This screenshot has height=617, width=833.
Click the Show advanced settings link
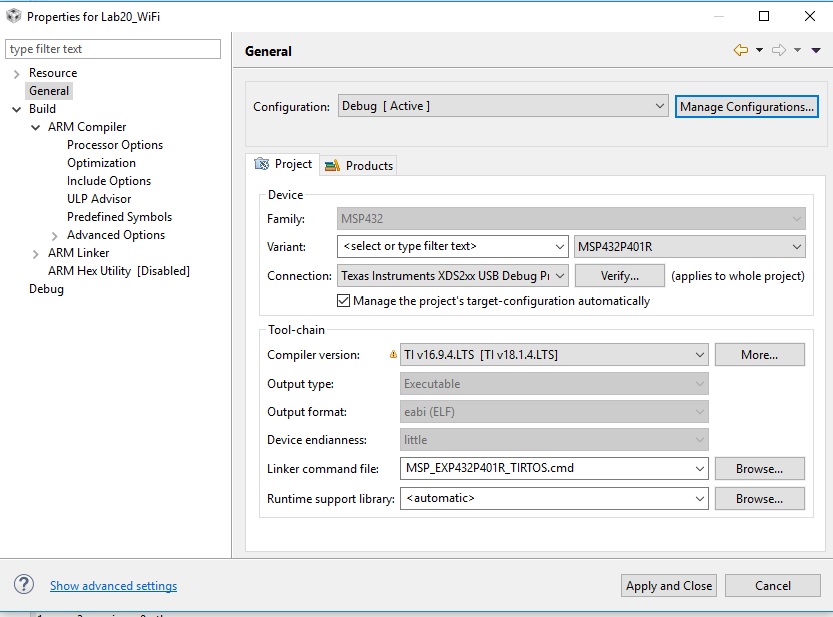(113, 586)
